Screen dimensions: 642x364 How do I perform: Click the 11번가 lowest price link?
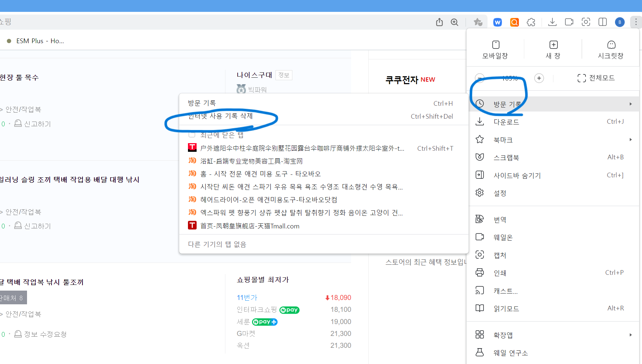coord(247,297)
